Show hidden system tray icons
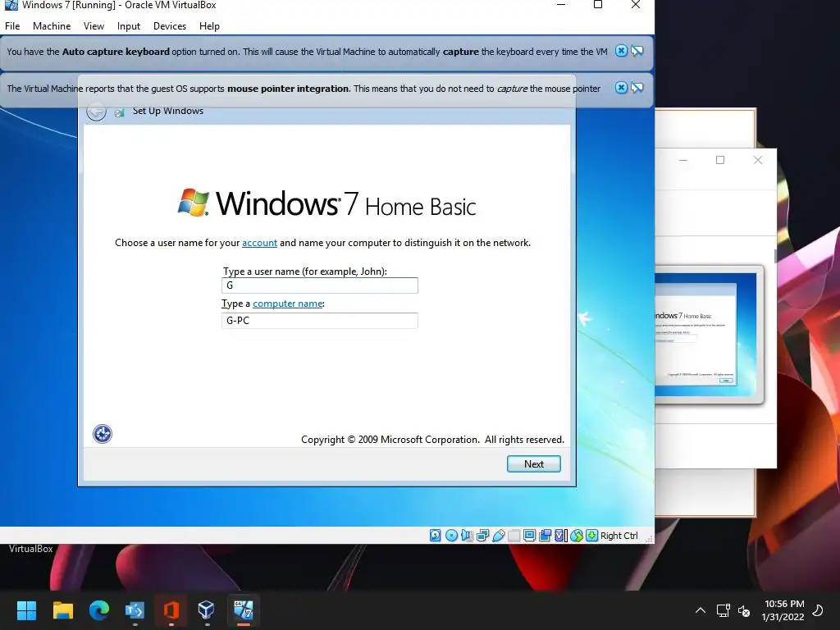The height and width of the screenshot is (630, 840). 701,610
